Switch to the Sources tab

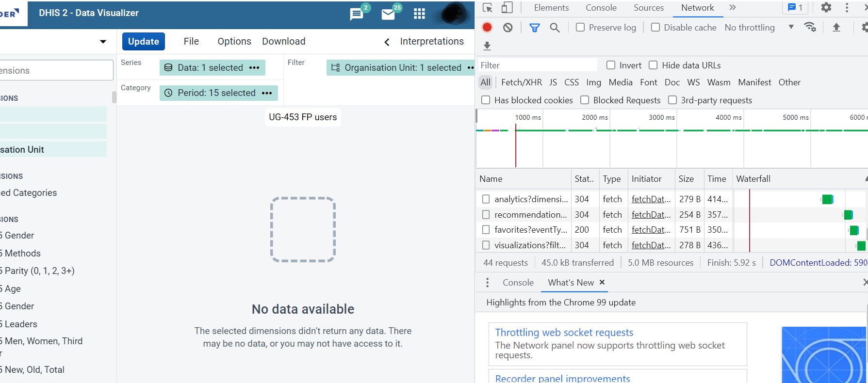[x=649, y=8]
